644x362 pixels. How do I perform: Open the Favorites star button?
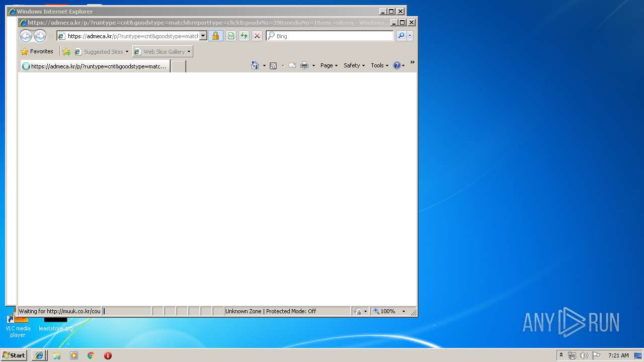tap(37, 51)
